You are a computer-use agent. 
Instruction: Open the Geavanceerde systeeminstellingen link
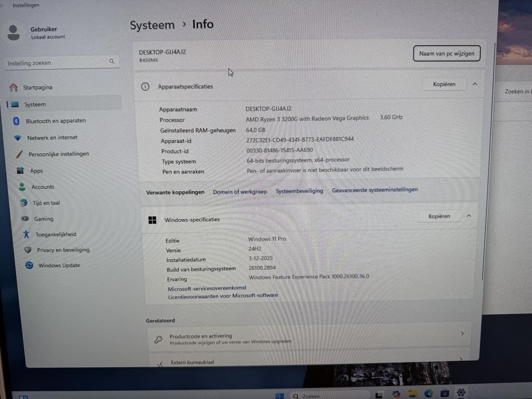(x=375, y=190)
